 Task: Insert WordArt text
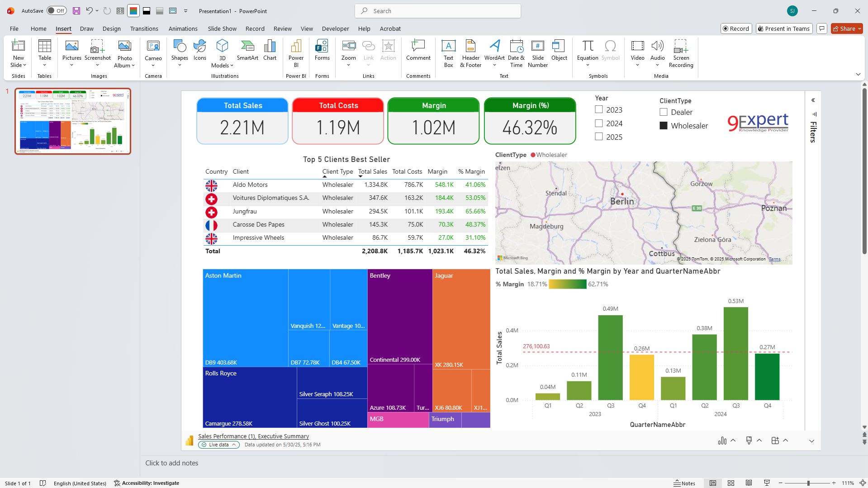(494, 53)
